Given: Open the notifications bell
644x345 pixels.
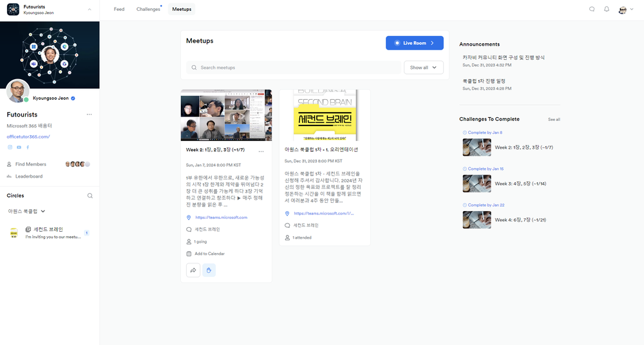Looking at the screenshot, I should [607, 9].
